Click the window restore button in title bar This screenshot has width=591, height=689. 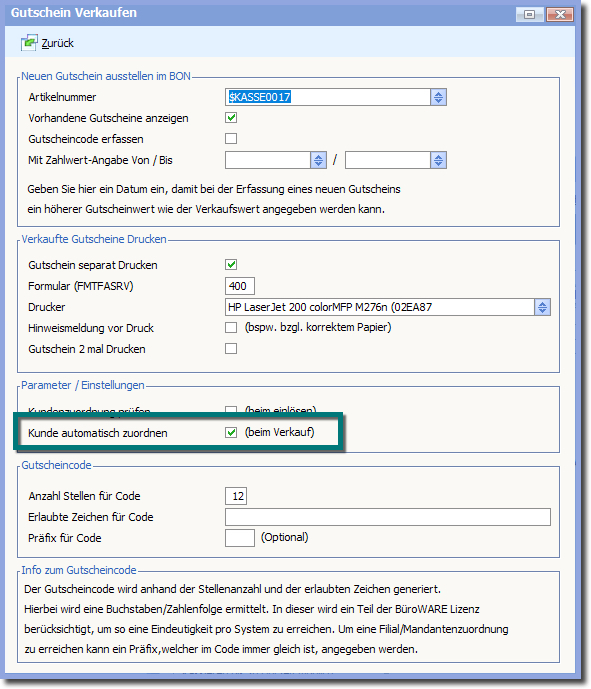pyautogui.click(x=529, y=15)
